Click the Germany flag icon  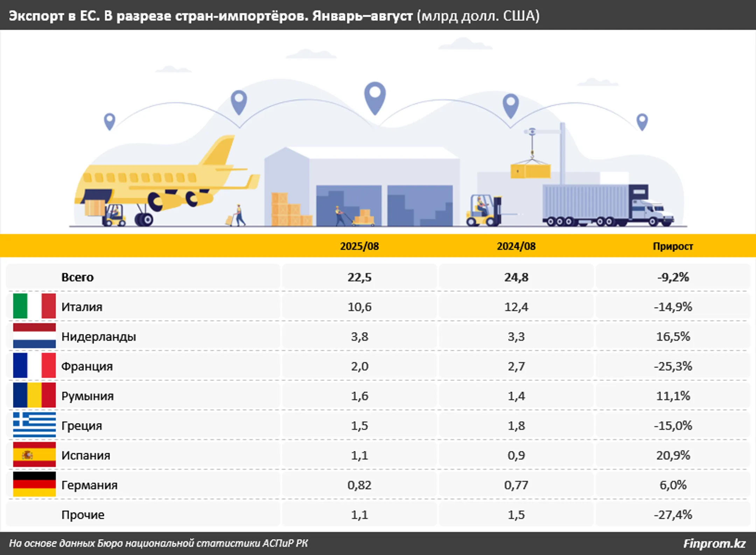coord(34,485)
